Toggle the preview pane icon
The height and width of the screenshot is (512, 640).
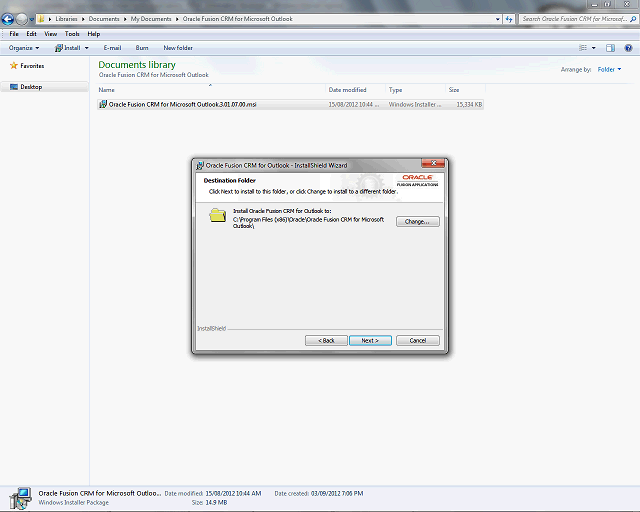pos(610,48)
